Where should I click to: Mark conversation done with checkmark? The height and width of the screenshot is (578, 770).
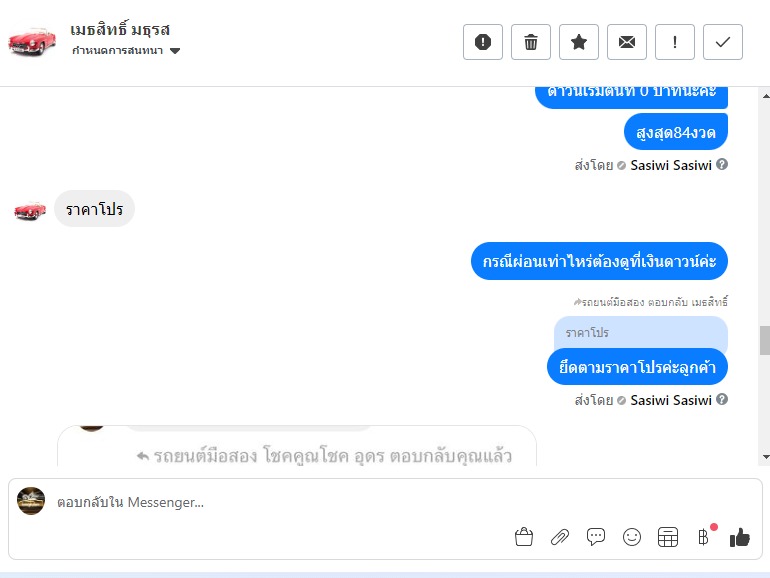[x=723, y=42]
